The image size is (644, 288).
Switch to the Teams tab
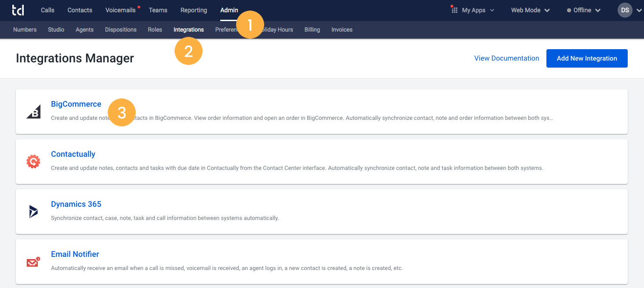click(x=158, y=10)
